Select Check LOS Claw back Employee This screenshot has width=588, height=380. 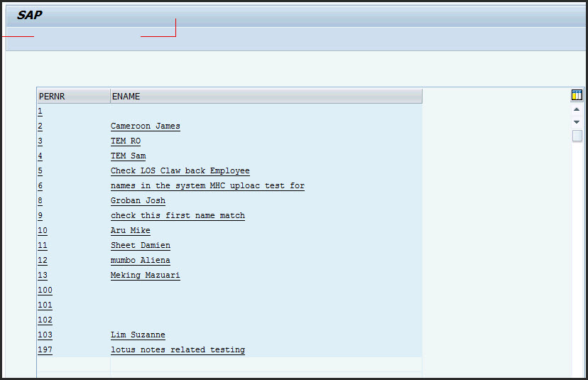click(x=180, y=170)
